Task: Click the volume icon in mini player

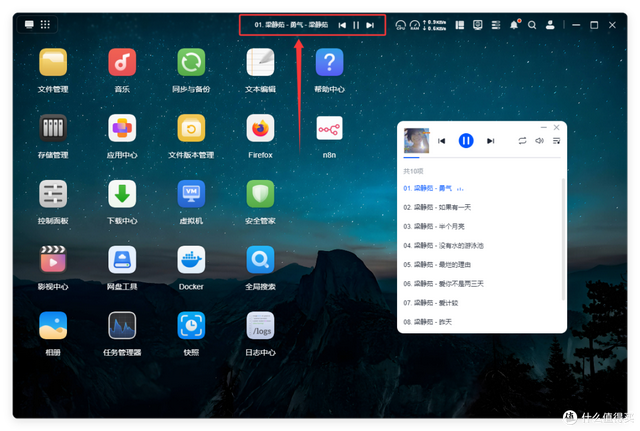Action: tap(540, 141)
